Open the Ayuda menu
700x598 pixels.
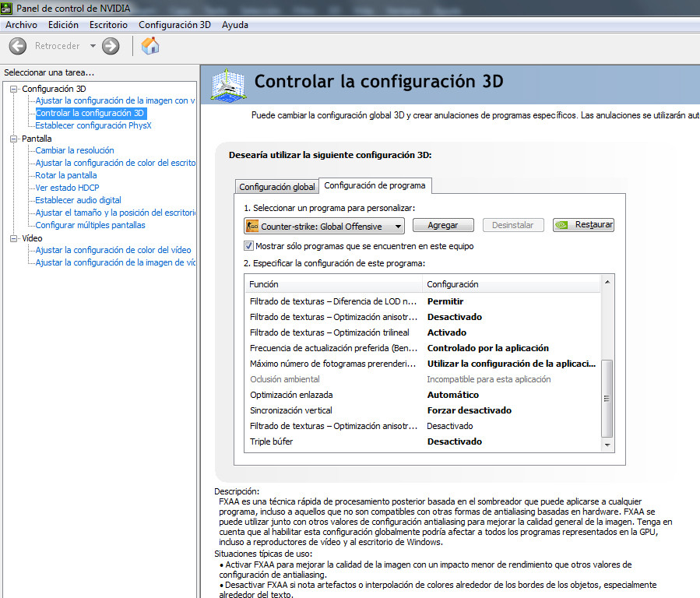(235, 25)
